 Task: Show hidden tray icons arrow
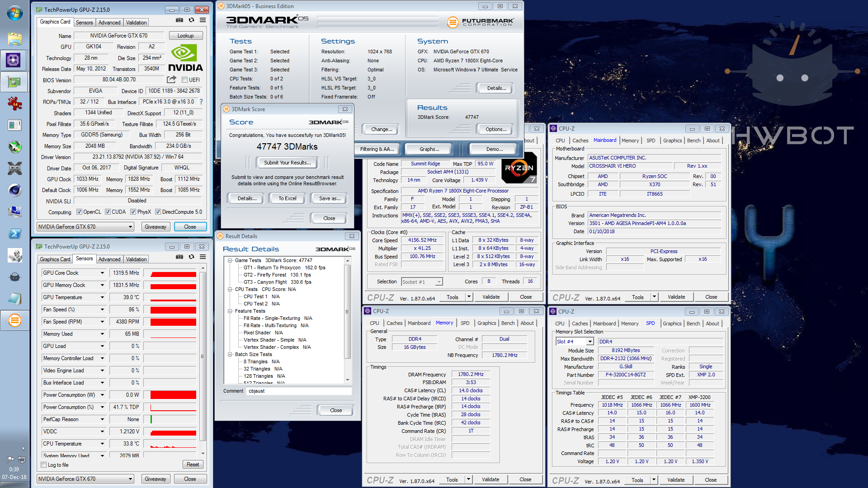23,449
